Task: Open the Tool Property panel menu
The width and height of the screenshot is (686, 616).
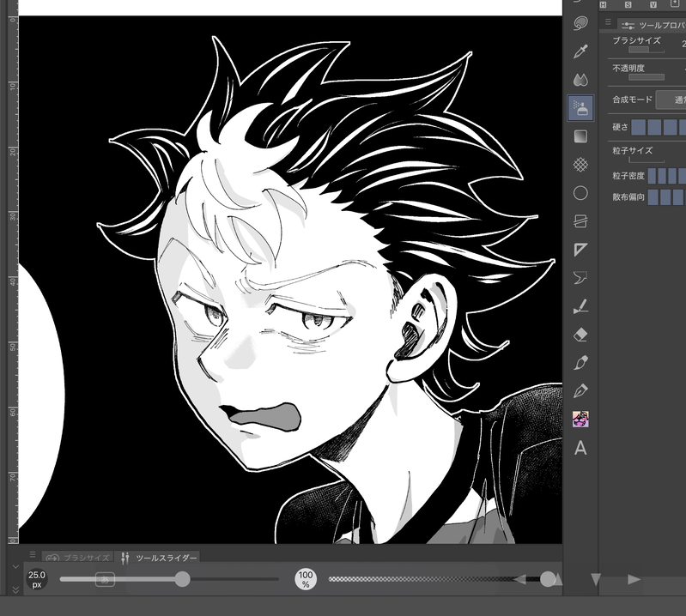Action: tap(608, 21)
